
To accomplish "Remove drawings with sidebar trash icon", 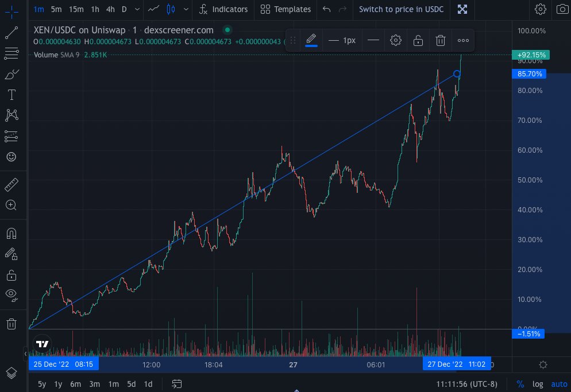I will pyautogui.click(x=11, y=324).
